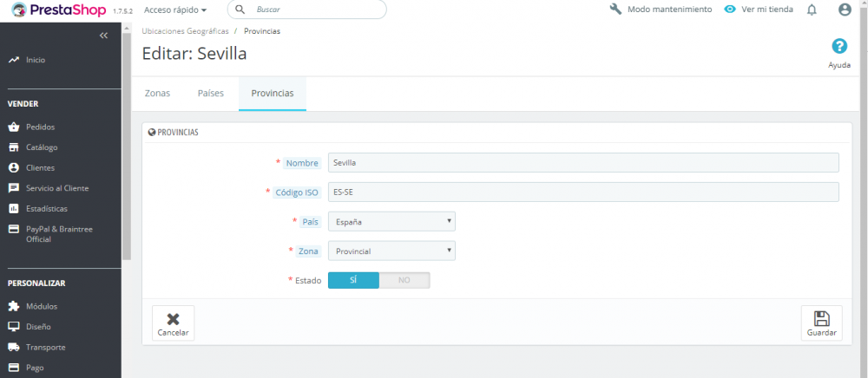The height and width of the screenshot is (378, 868).
Task: Click the Pago credit card icon
Action: coord(14,368)
